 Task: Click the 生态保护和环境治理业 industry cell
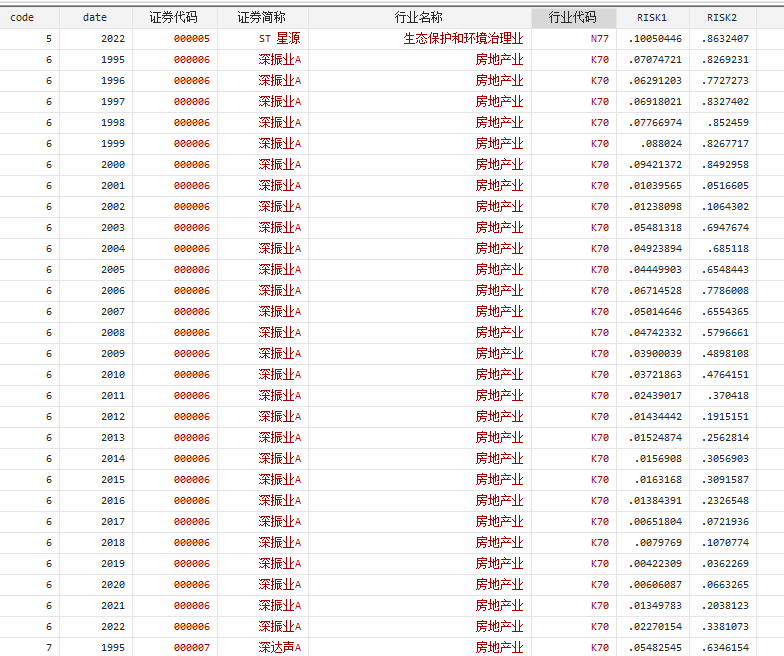pyautogui.click(x=463, y=38)
